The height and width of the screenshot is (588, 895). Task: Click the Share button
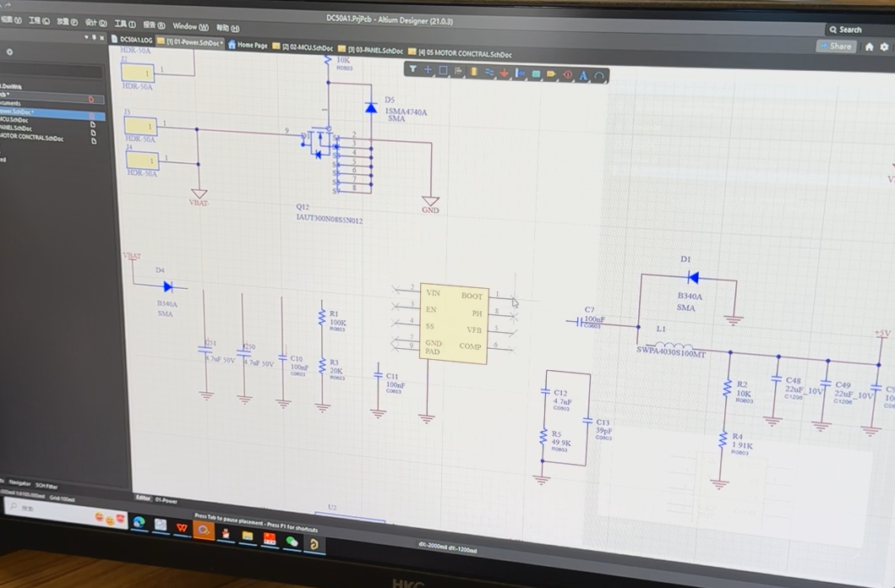click(x=837, y=46)
